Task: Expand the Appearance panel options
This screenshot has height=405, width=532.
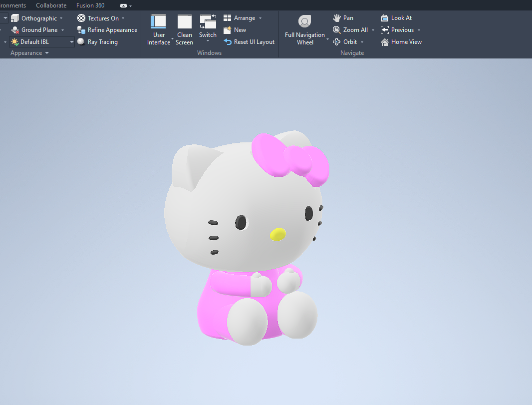Action: (x=29, y=52)
